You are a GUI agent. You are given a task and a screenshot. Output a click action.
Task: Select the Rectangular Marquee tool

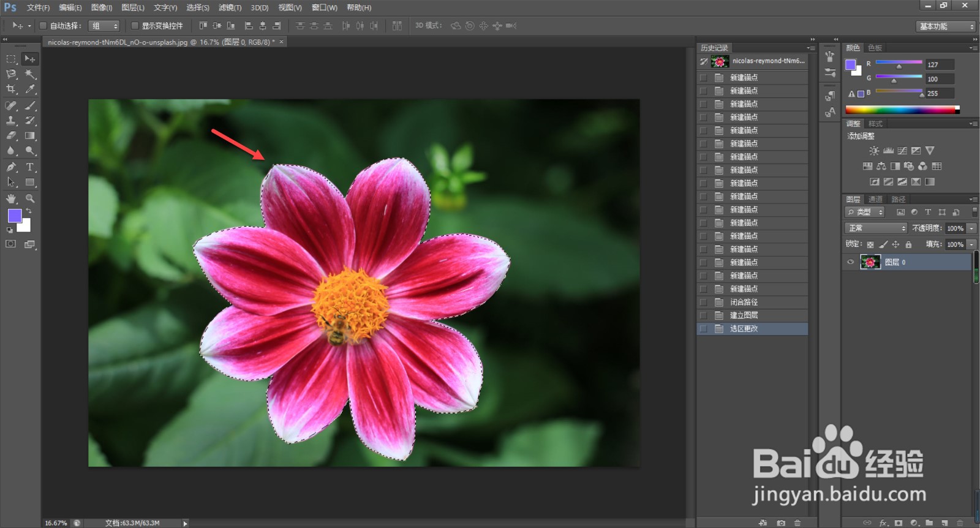(11, 59)
